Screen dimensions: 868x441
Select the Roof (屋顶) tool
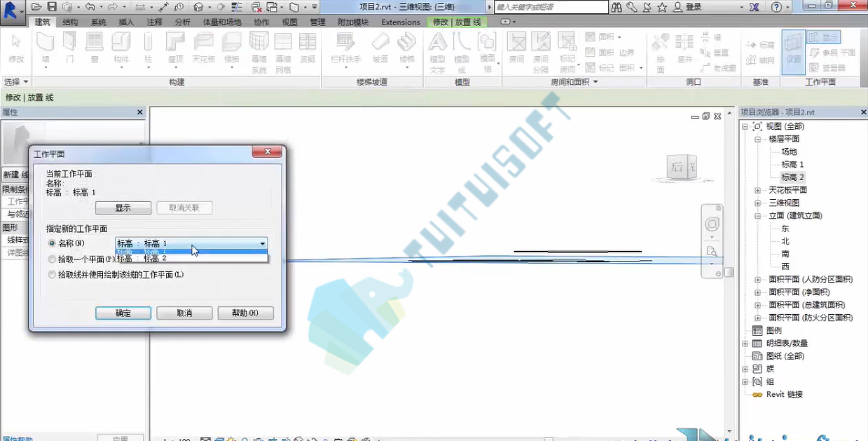coord(175,49)
